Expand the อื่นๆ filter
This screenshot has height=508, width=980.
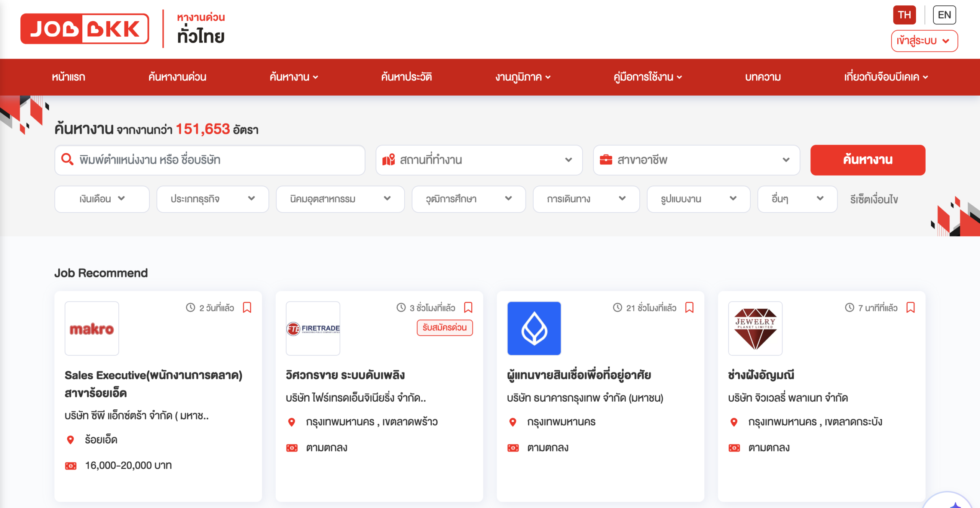pos(797,199)
